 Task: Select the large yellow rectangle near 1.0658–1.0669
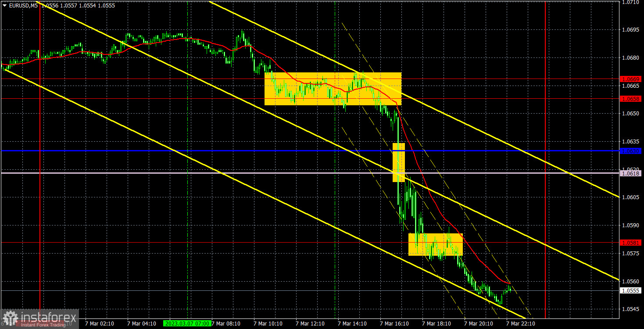click(333, 89)
